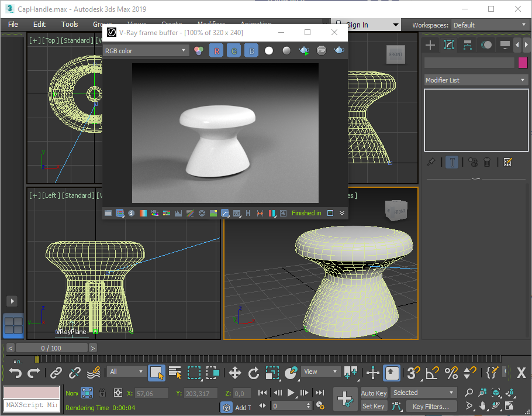Image resolution: width=532 pixels, height=416 pixels.
Task: Click the Auto Key button
Action: 374,393
